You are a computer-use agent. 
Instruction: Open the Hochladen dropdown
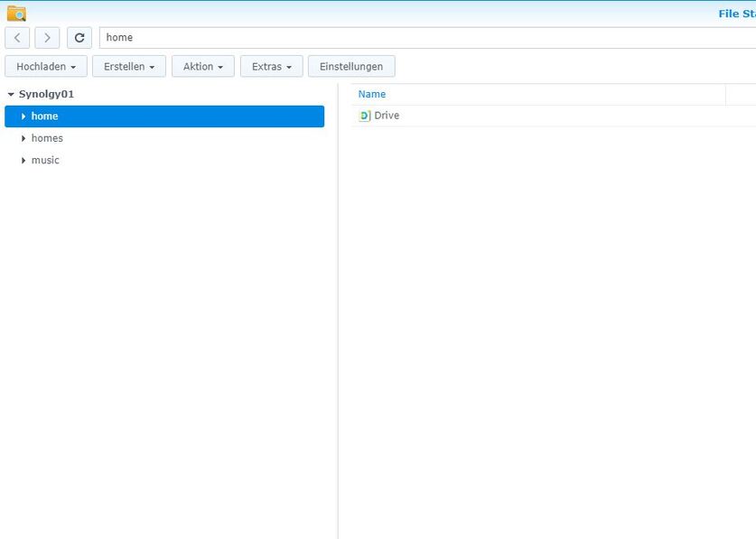46,67
